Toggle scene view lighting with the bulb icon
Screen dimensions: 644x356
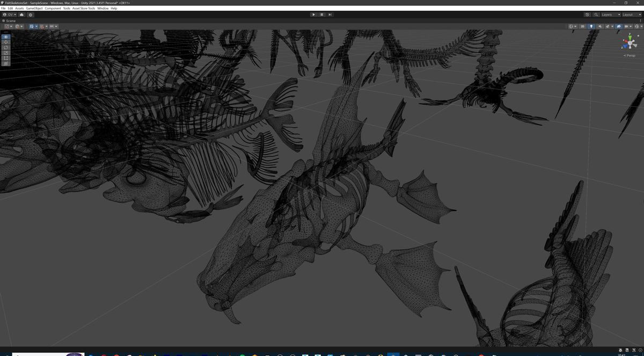pos(591,26)
